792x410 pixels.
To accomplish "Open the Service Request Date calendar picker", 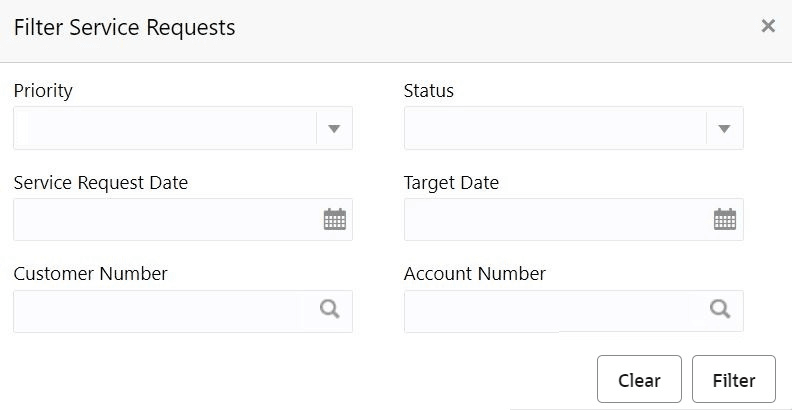I will coord(335,220).
